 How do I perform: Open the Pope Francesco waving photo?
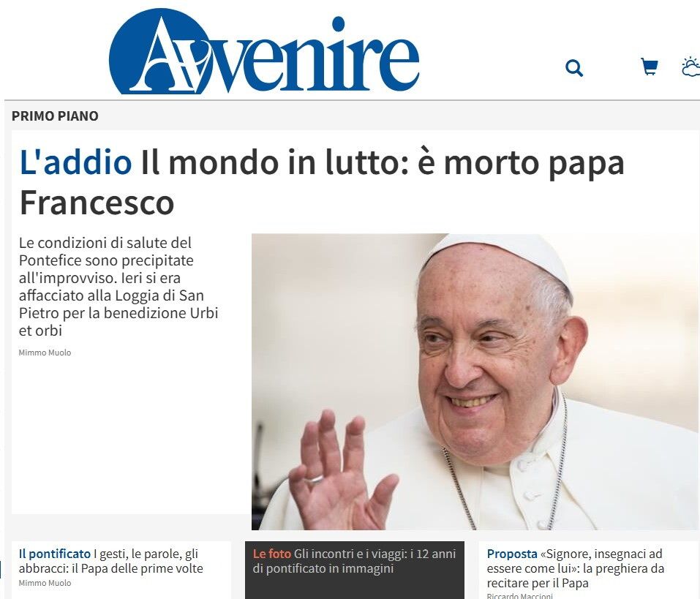[x=475, y=382]
